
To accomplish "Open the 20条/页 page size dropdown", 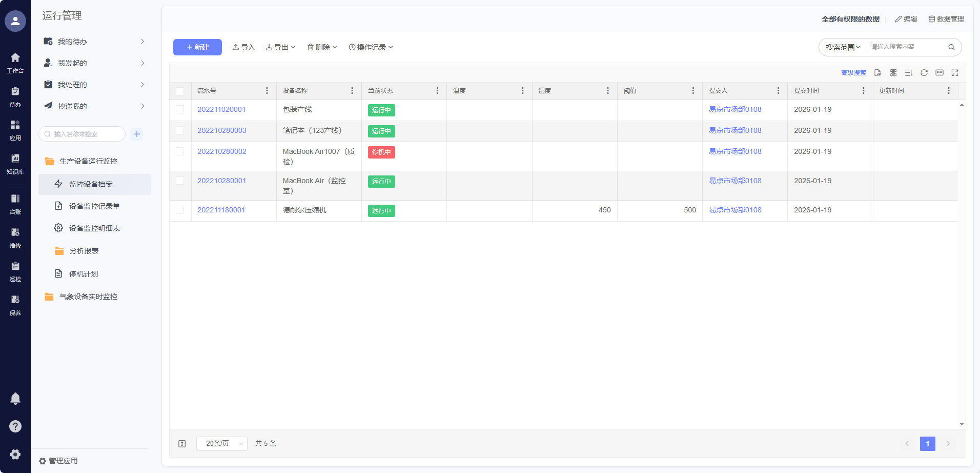I will [221, 444].
